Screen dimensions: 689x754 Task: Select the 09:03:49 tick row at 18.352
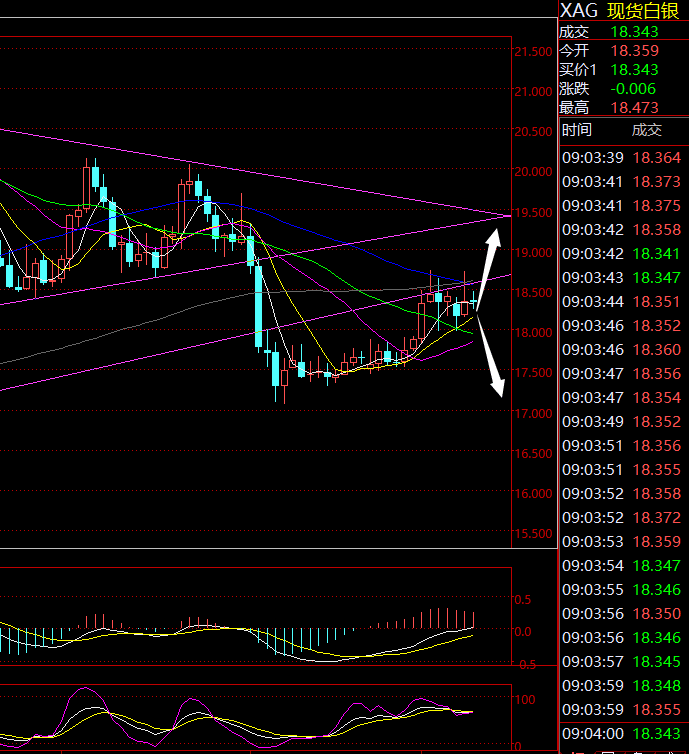(622, 422)
